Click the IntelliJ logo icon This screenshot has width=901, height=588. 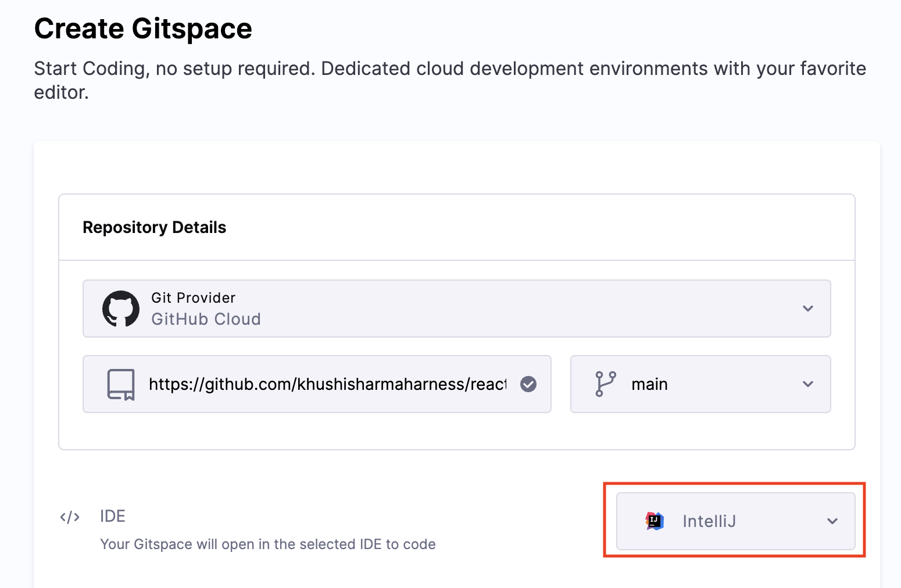655,521
